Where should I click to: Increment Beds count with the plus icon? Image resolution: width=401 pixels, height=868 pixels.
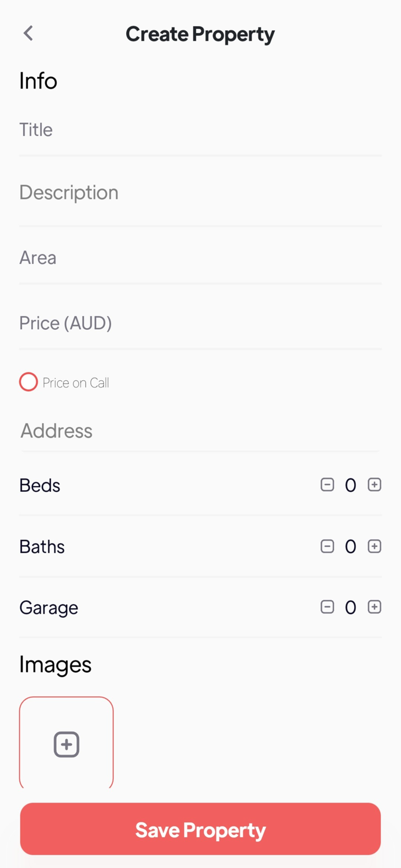coord(374,485)
